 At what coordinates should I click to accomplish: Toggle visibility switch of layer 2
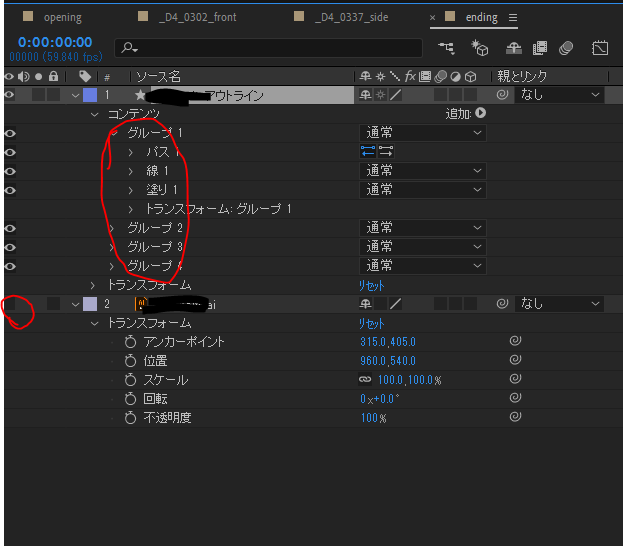[x=10, y=304]
